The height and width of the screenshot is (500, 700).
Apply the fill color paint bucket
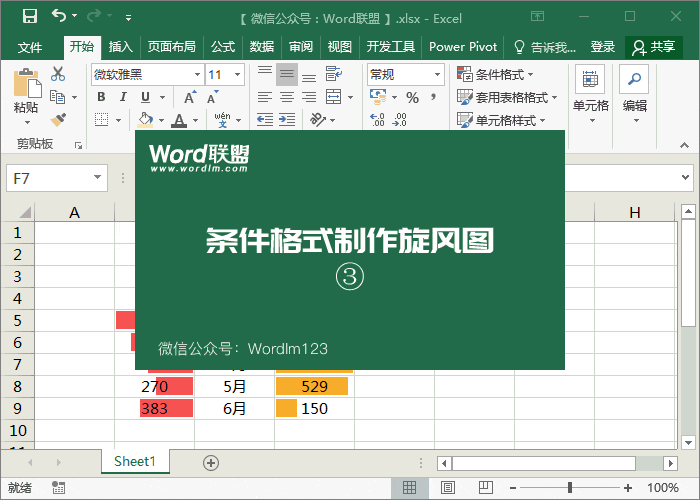pyautogui.click(x=145, y=119)
